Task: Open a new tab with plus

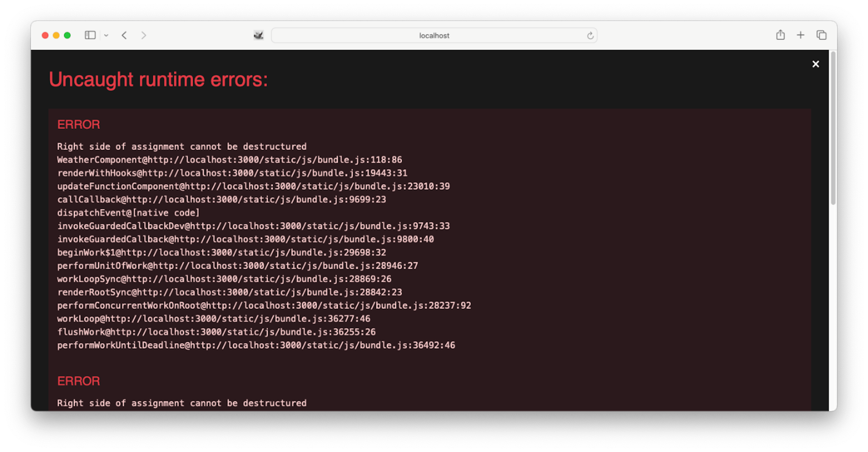Action: coord(801,35)
